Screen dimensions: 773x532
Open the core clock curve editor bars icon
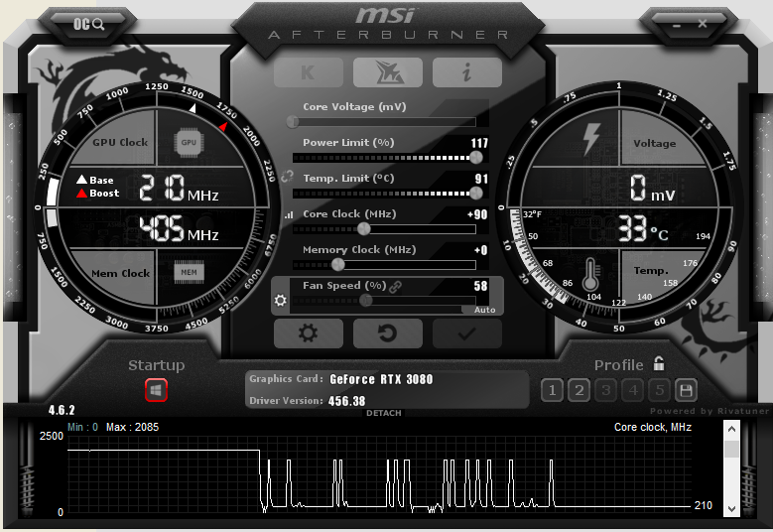[x=289, y=215]
